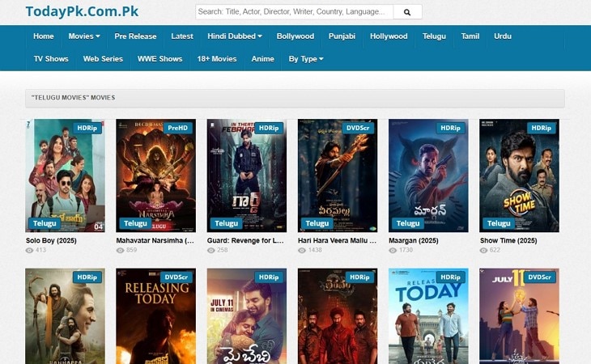The height and width of the screenshot is (364, 591).
Task: Open the Hollywood category
Action: click(x=389, y=36)
